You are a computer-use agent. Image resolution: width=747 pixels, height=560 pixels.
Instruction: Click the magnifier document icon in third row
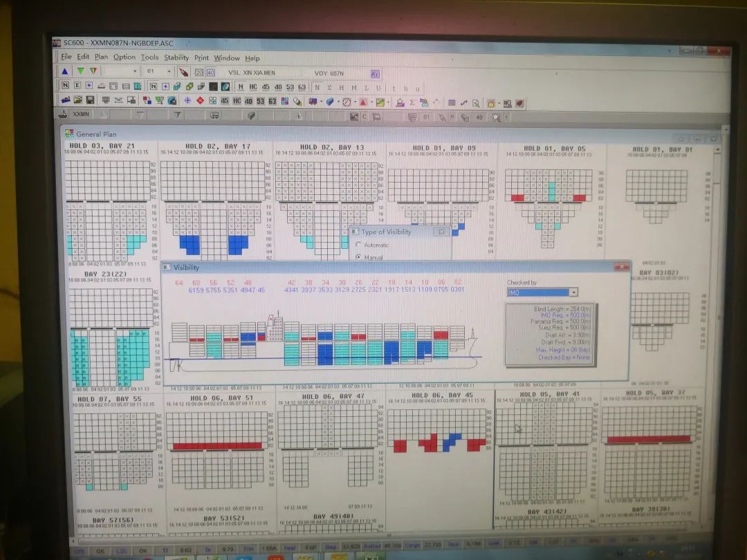[x=476, y=103]
